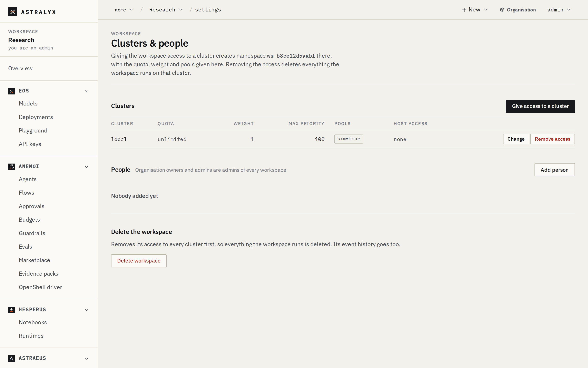588x368 pixels.
Task: Click Remove access for local cluster
Action: (x=552, y=139)
